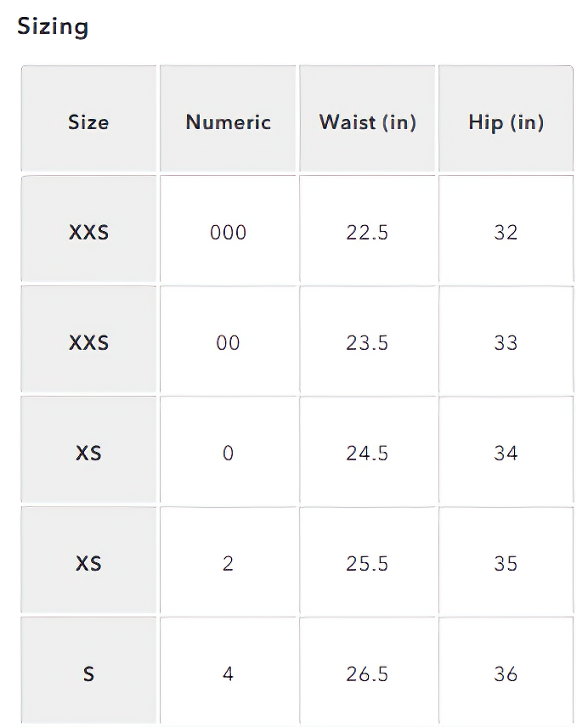Click the numeric 000 cell
This screenshot has width=588, height=727.
tap(228, 233)
